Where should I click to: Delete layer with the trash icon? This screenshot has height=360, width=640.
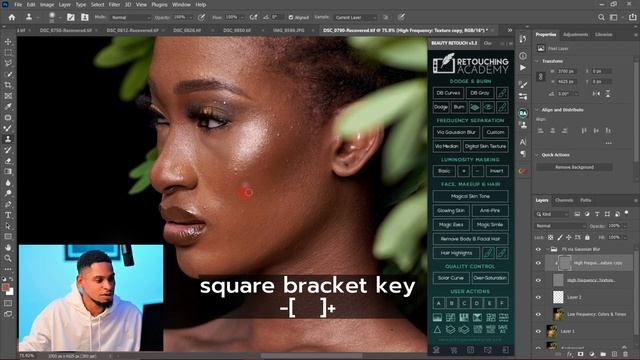click(626, 354)
